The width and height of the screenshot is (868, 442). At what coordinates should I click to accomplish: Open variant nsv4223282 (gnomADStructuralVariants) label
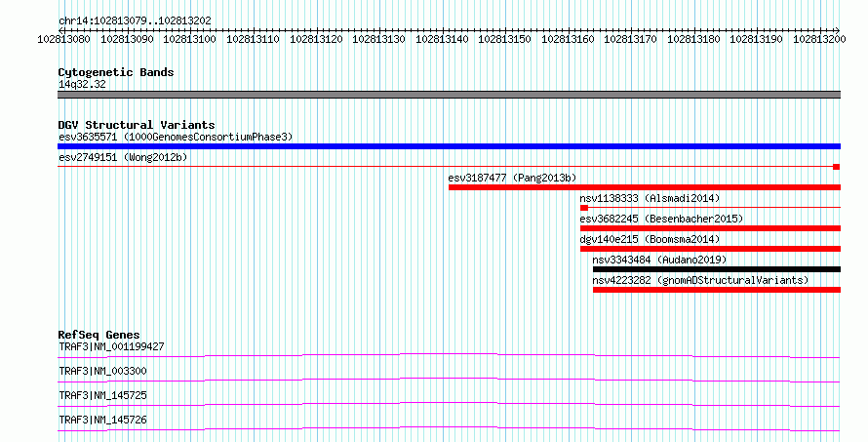700,280
